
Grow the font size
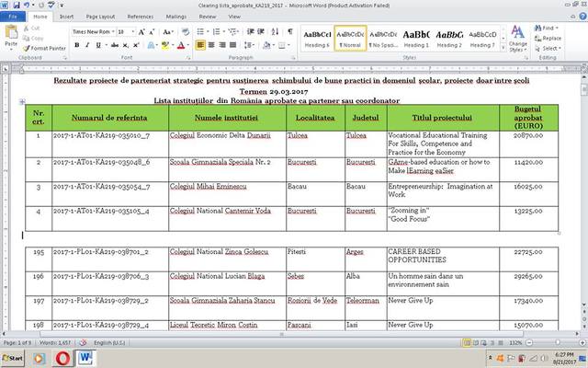(x=141, y=32)
